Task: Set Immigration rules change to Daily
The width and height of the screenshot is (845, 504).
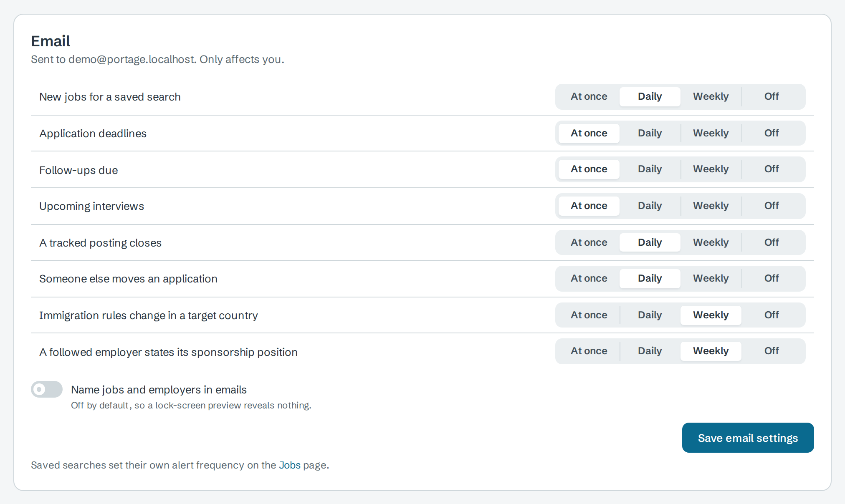Action: [x=650, y=315]
